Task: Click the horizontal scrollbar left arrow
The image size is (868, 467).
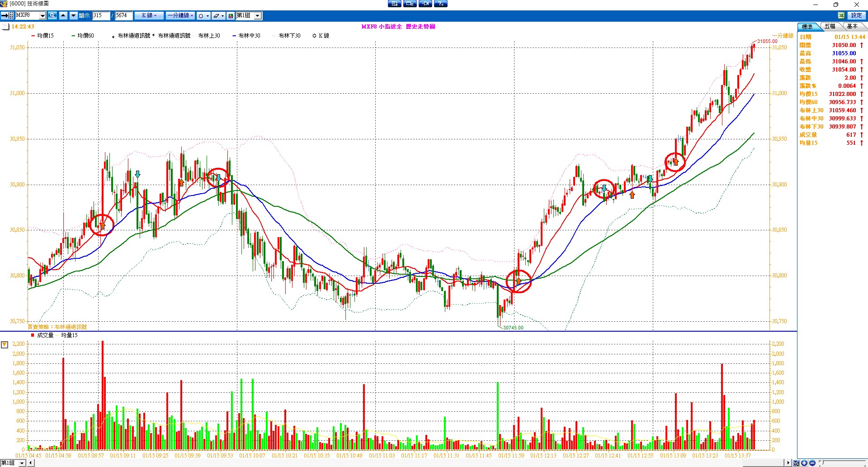Action: coord(30,463)
